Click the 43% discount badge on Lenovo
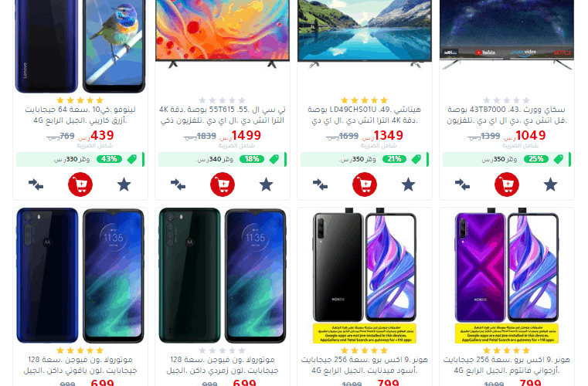The height and width of the screenshot is (386, 588). 109,159
